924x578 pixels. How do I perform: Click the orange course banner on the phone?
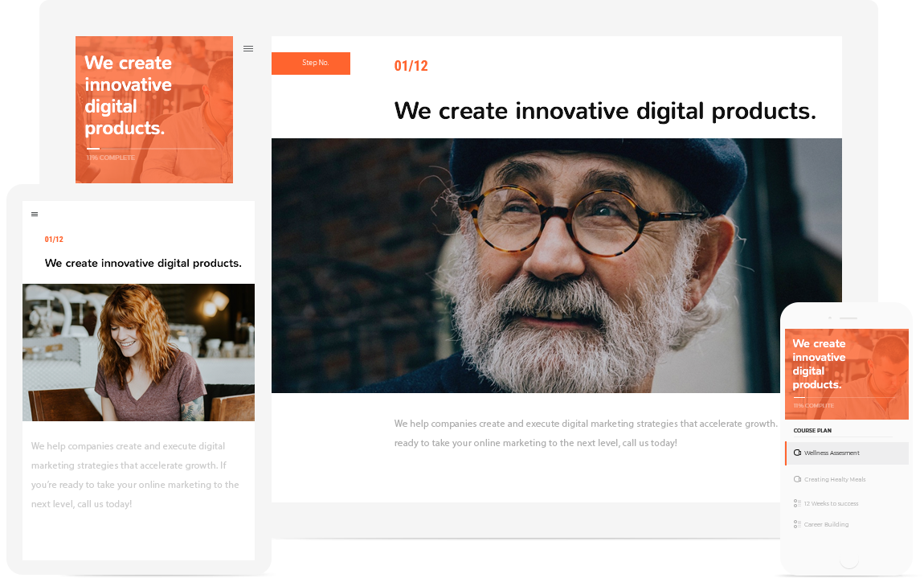click(847, 375)
